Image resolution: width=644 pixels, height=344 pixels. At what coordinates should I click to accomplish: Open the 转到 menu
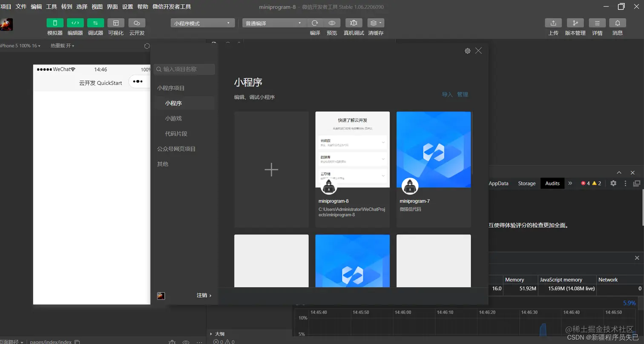coord(67,7)
